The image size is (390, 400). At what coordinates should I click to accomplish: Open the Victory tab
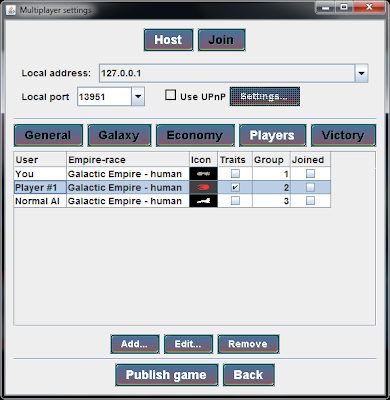[343, 135]
